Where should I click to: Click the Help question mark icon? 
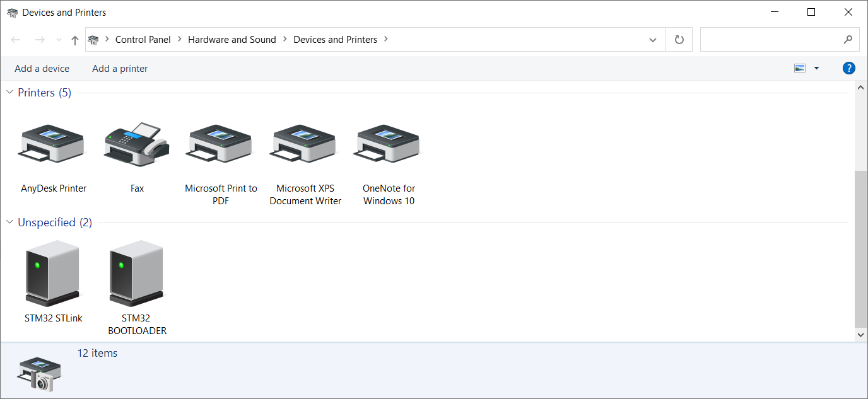[x=849, y=68]
